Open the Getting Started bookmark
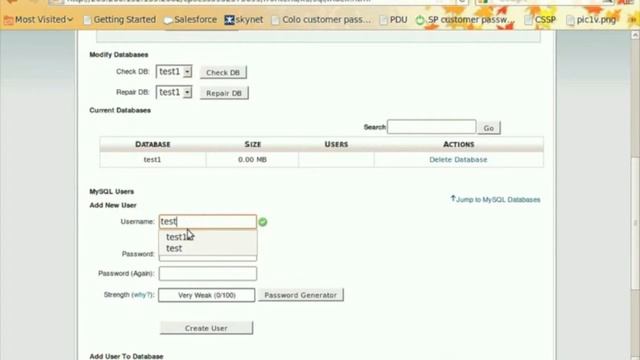The image size is (640, 360). (x=120, y=20)
